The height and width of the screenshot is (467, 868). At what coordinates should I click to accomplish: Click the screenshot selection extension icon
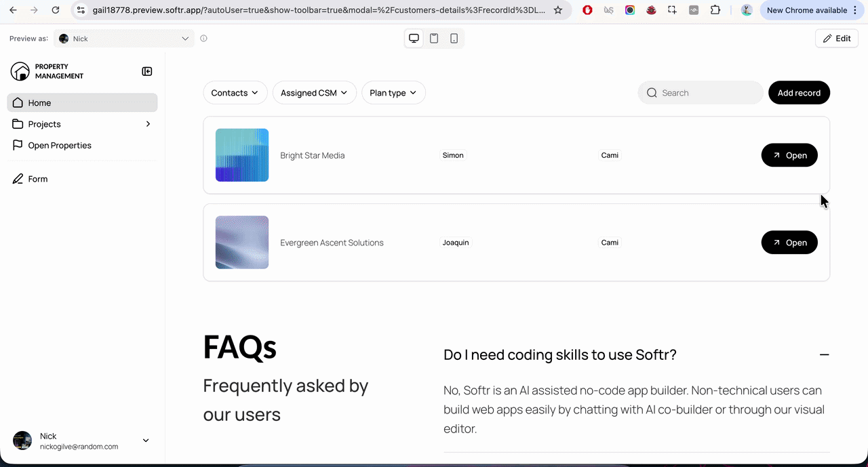coord(672,10)
